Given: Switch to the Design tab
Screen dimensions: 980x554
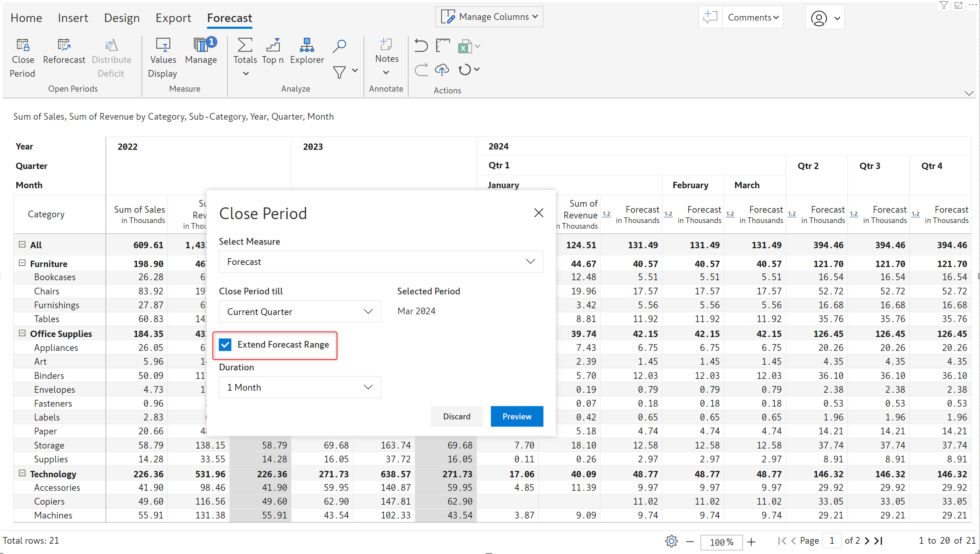Looking at the screenshot, I should 122,18.
